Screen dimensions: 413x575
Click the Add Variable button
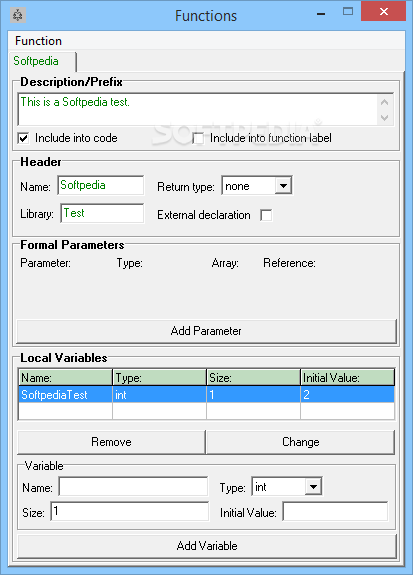pyautogui.click(x=207, y=546)
